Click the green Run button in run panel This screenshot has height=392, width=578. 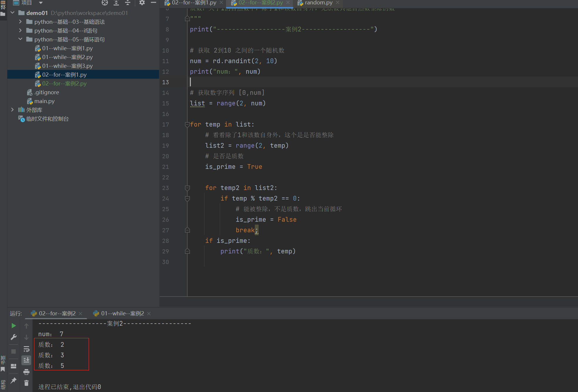(14, 326)
